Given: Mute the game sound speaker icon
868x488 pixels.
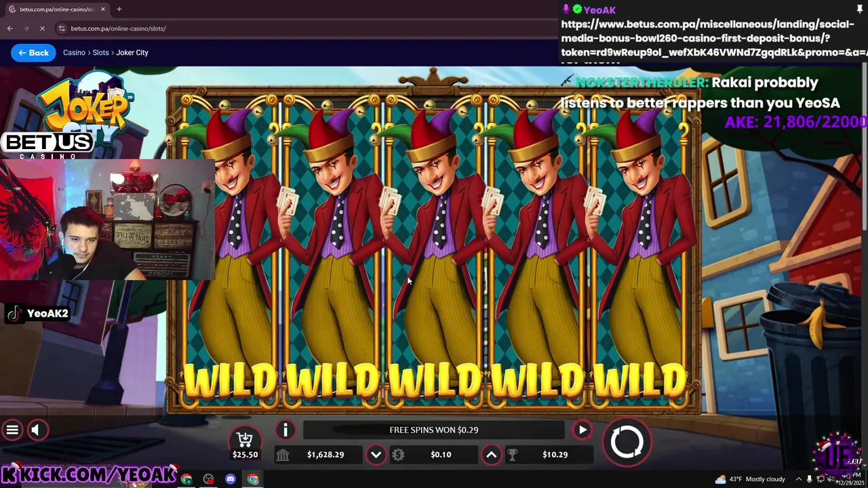Looking at the screenshot, I should 38,430.
